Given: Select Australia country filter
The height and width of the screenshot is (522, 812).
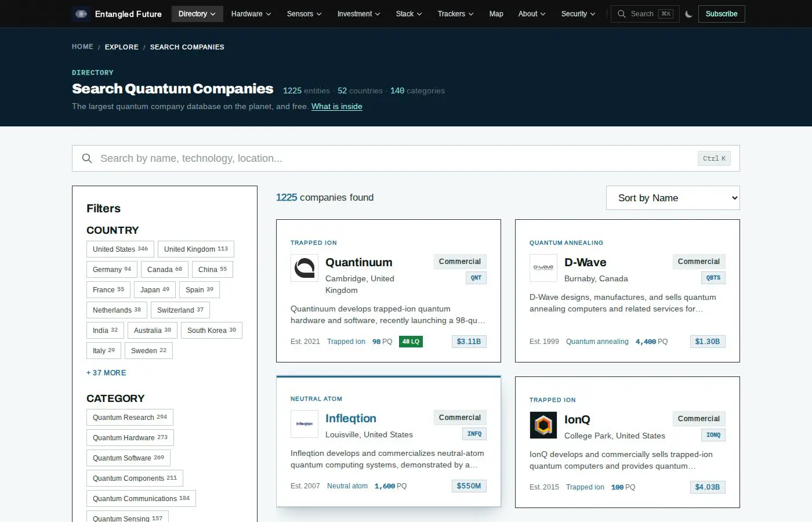Looking at the screenshot, I should coord(153,331).
